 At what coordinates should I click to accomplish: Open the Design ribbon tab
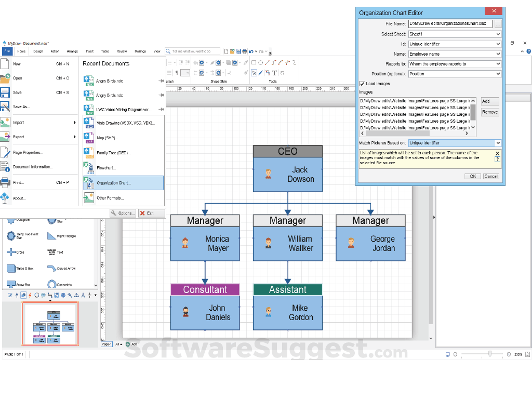click(x=38, y=51)
